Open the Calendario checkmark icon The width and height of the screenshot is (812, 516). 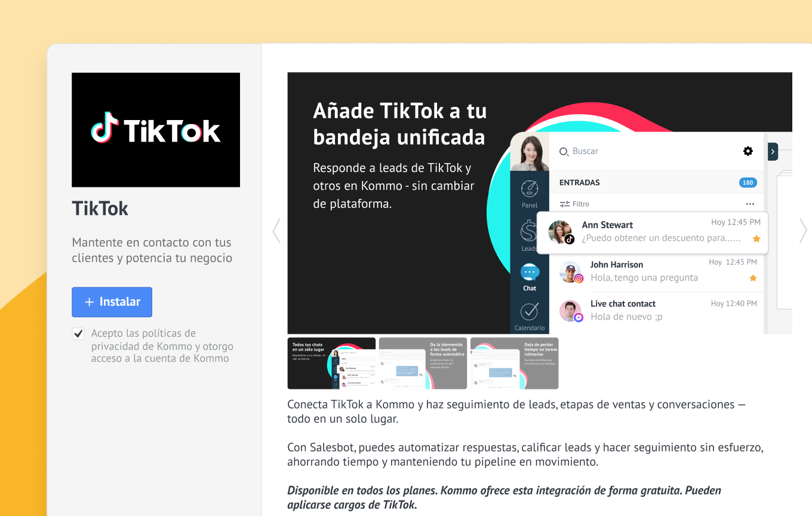click(530, 312)
